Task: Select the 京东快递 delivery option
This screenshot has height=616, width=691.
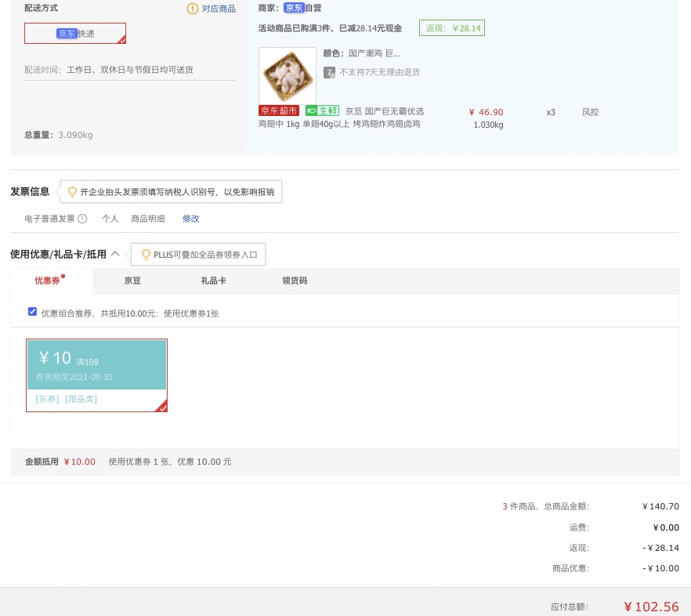Action: (x=75, y=34)
